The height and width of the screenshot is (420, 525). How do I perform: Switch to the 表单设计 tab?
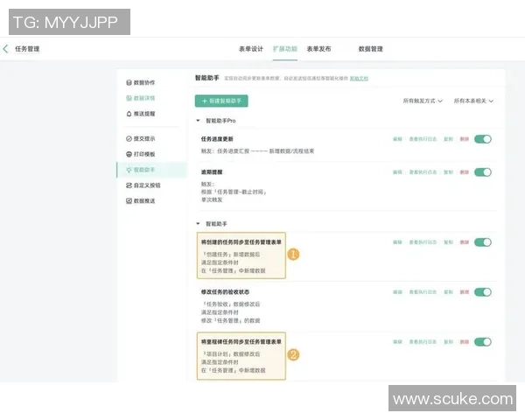click(251, 49)
